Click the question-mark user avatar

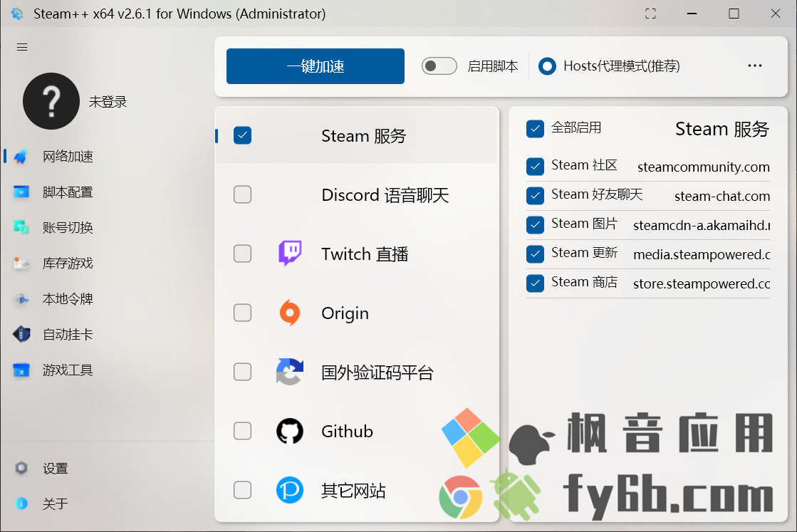[x=51, y=101]
